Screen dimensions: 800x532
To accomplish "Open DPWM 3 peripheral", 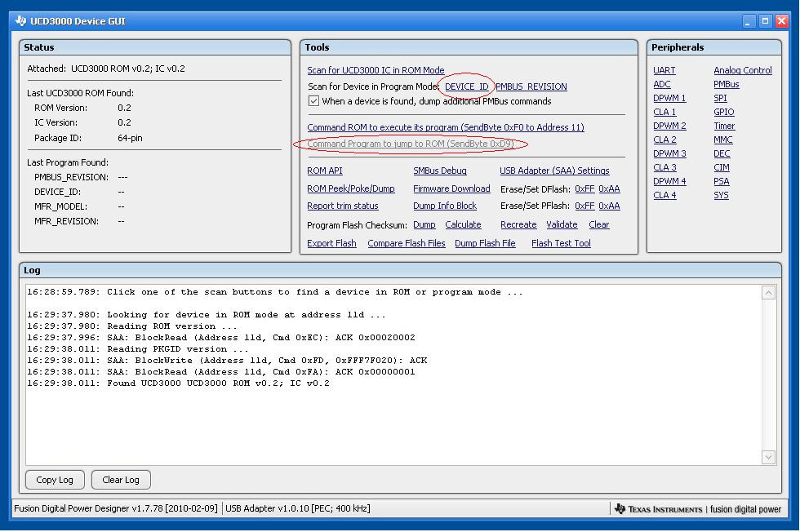I will (669, 153).
